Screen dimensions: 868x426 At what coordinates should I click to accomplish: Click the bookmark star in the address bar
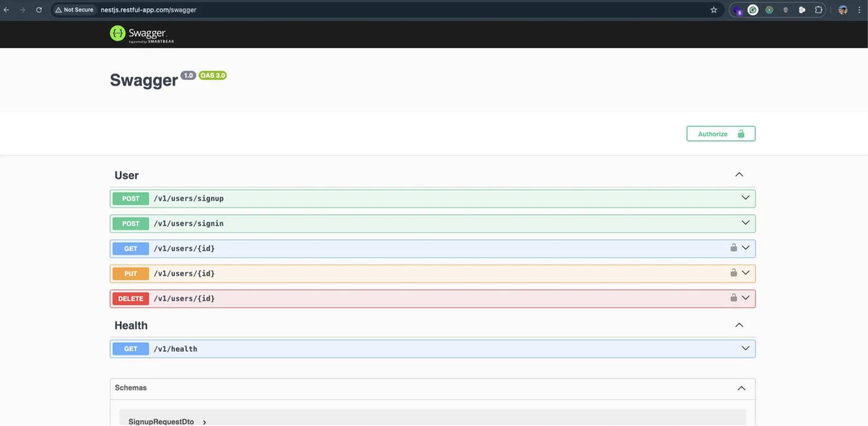713,9
